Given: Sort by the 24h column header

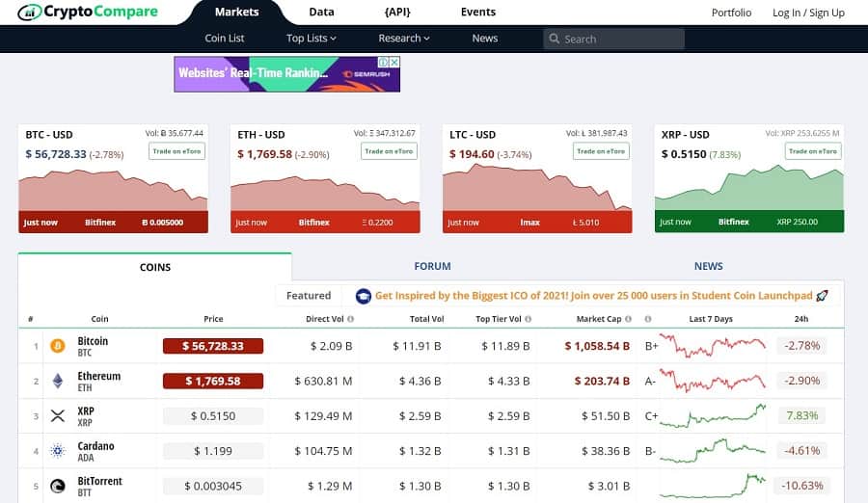Looking at the screenshot, I should coord(801,319).
